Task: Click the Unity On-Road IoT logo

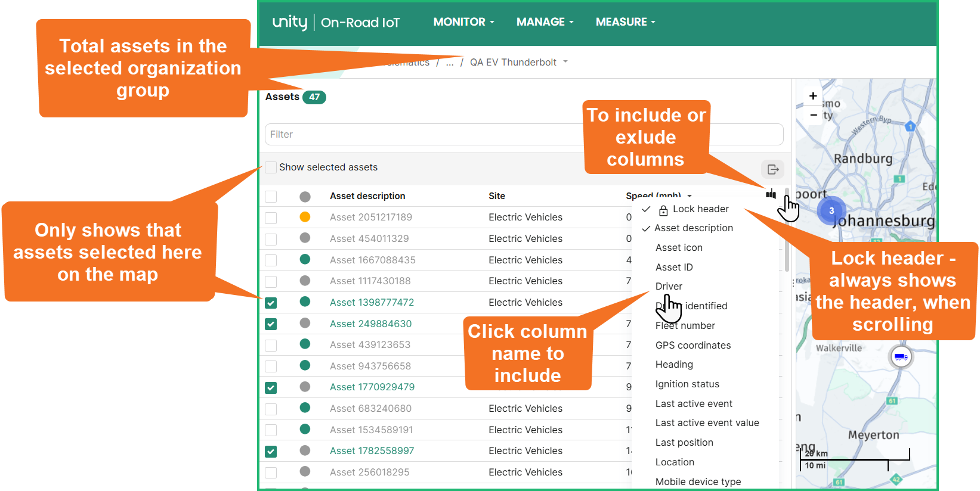Action: point(336,23)
